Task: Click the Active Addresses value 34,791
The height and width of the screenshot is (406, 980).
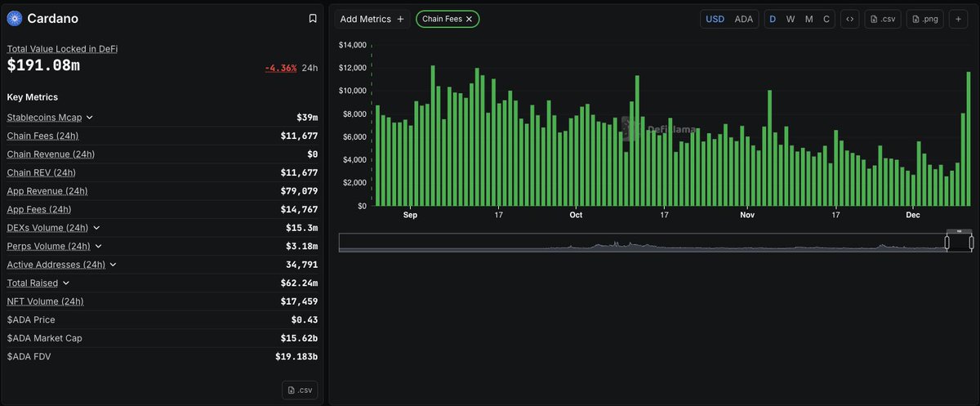Action: pyautogui.click(x=301, y=265)
